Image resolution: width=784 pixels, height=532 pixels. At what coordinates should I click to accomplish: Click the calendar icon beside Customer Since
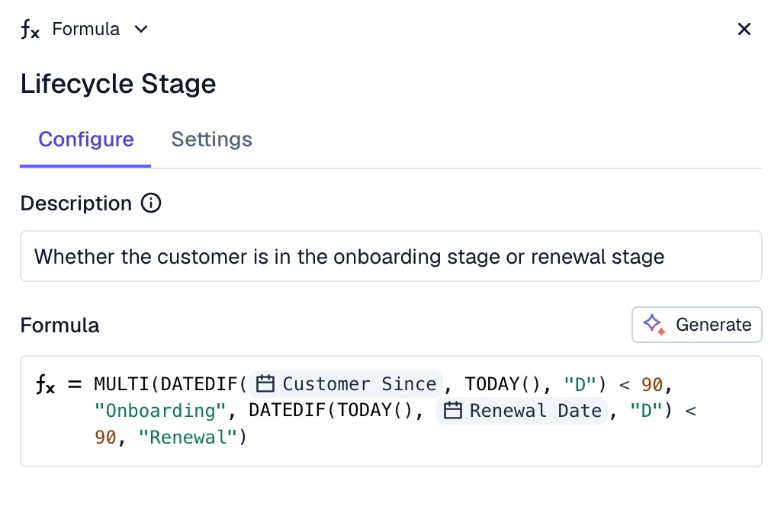click(x=265, y=384)
